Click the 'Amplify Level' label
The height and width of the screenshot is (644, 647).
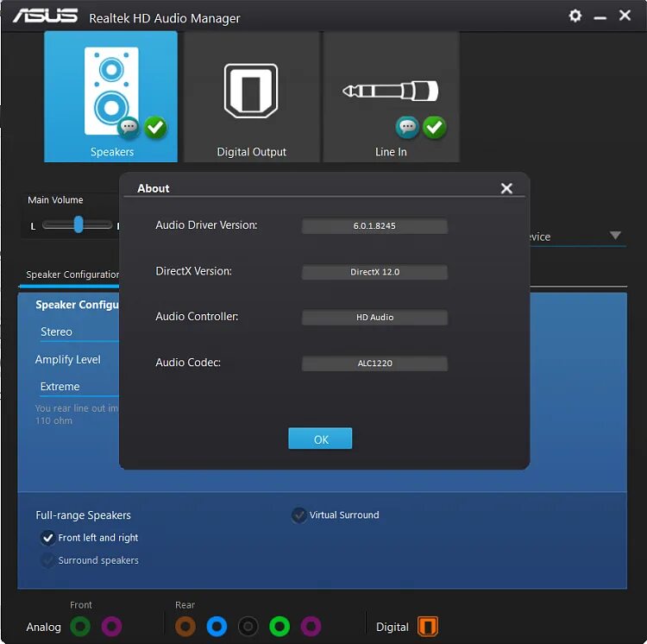coord(67,360)
